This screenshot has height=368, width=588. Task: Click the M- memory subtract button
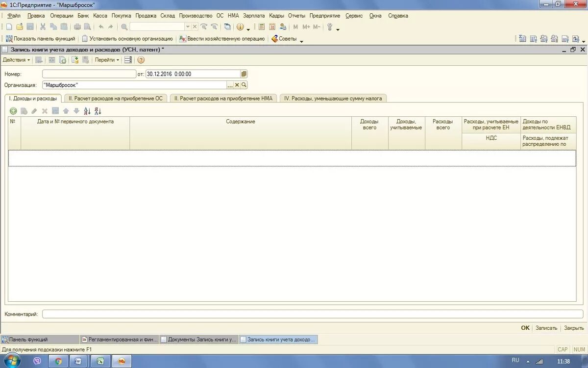click(x=317, y=27)
